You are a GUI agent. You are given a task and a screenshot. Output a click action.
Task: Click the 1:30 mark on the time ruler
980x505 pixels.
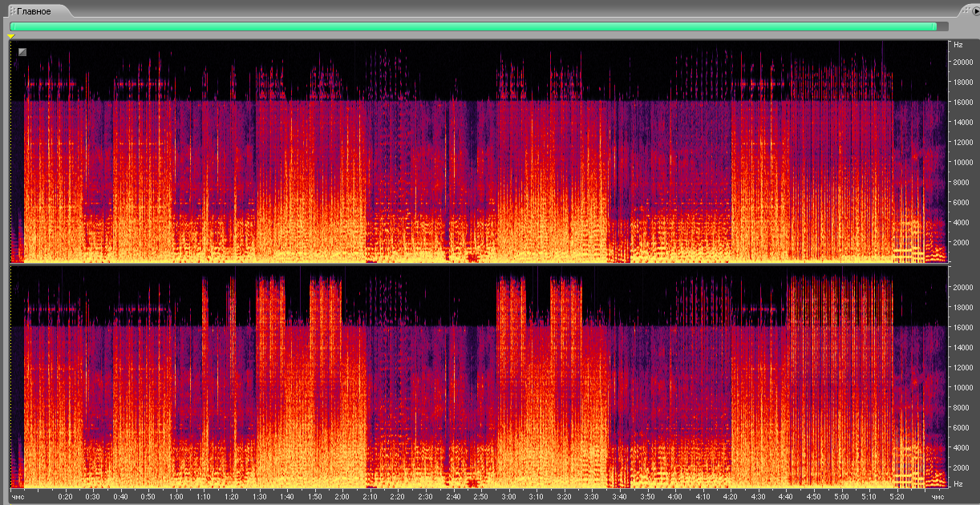coord(259,497)
